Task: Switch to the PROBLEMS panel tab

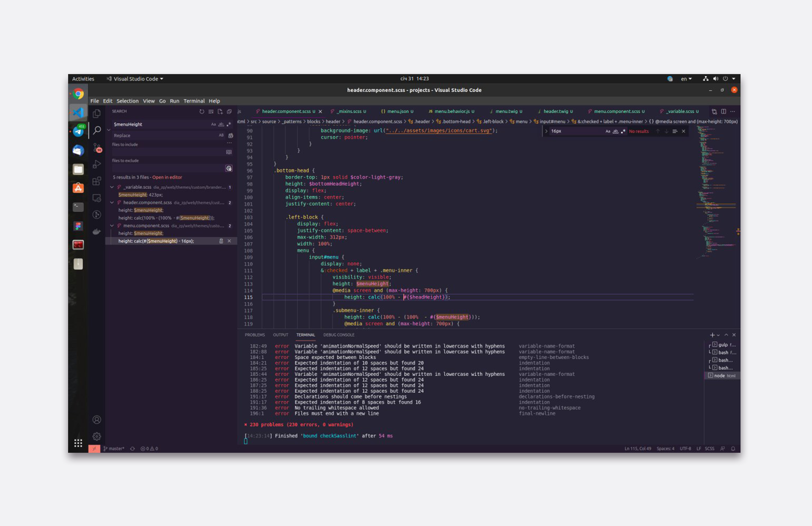Action: click(x=255, y=335)
